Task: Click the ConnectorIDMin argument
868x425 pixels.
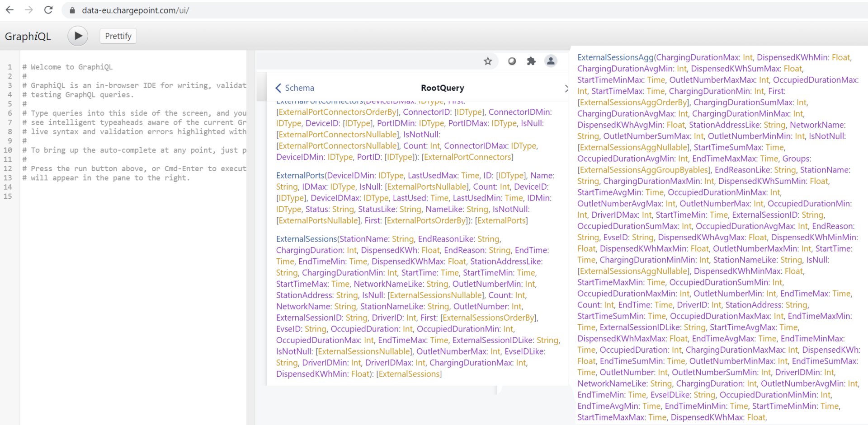Action: click(519, 112)
